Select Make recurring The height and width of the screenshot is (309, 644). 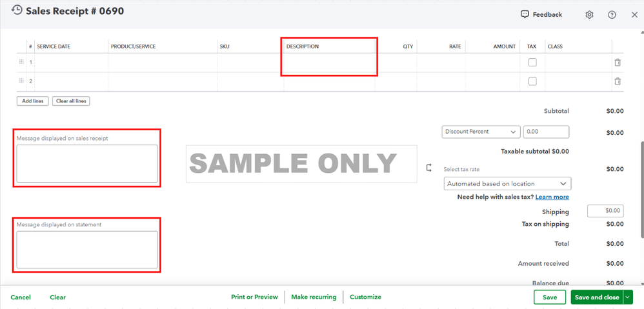click(314, 297)
